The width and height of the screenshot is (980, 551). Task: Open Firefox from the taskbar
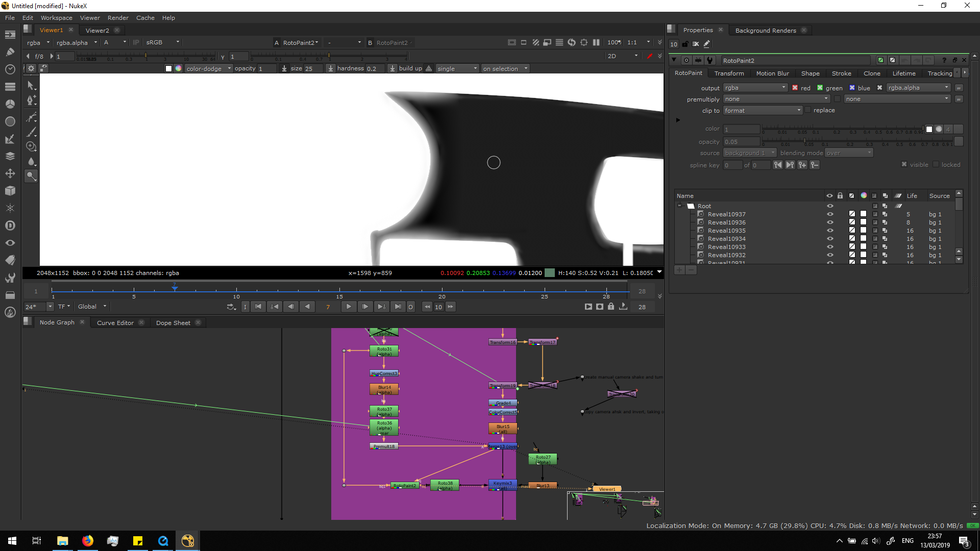coord(87,541)
